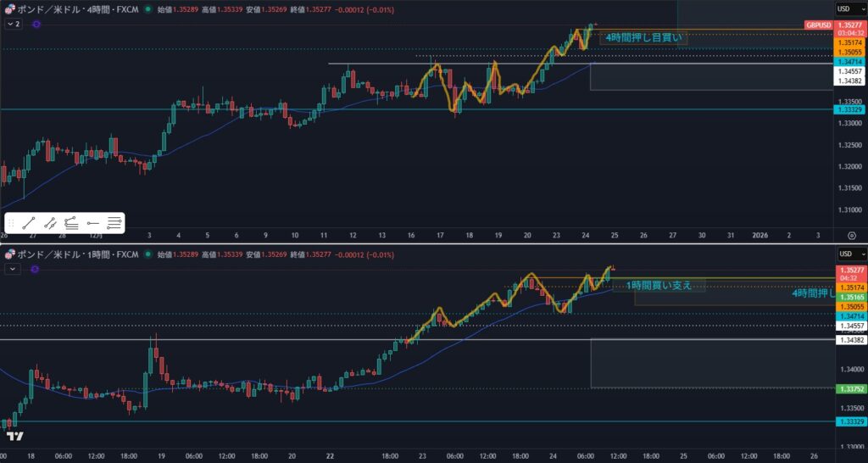The image size is (868, 463).
Task: Toggle the purple indicator icon in upper chart
Action: click(x=36, y=25)
